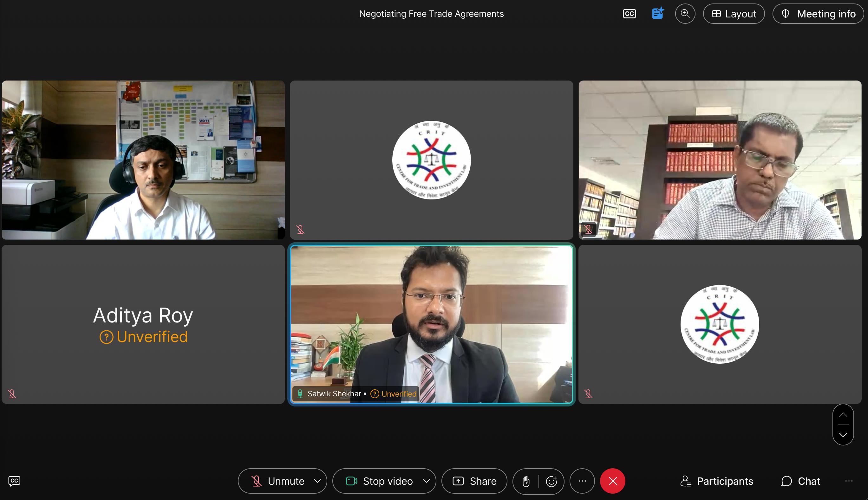Open the Chat panel
Image resolution: width=868 pixels, height=500 pixels.
pyautogui.click(x=801, y=481)
